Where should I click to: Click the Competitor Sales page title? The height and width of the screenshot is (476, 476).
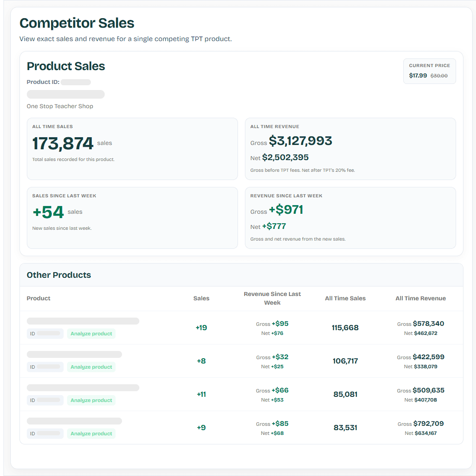click(x=77, y=23)
